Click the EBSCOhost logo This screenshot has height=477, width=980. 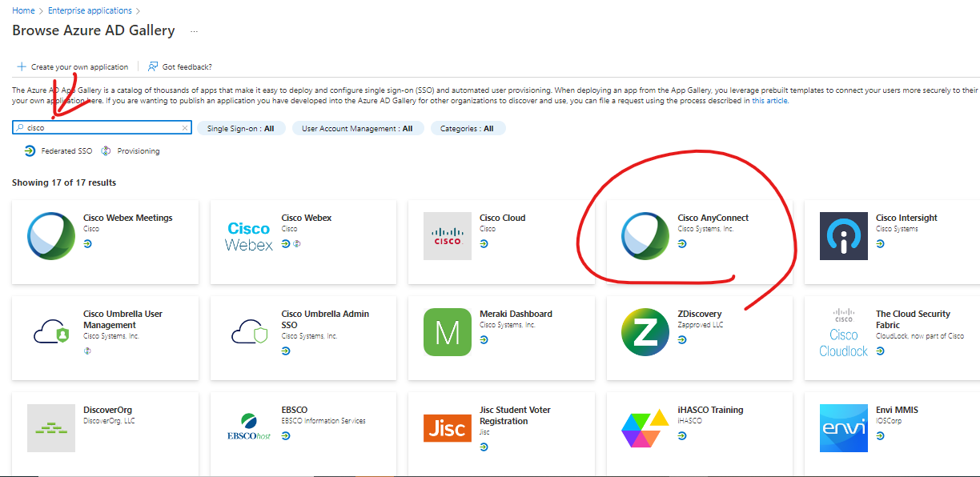[249, 427]
